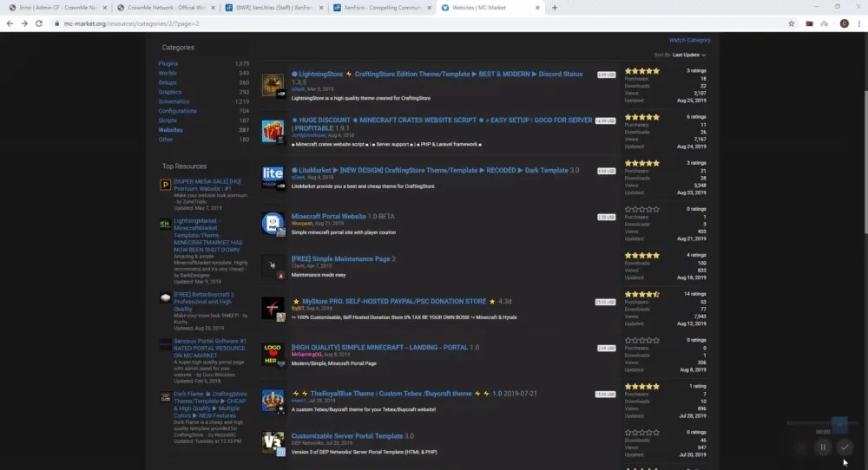Reload the MC-Market page
The width and height of the screenshot is (868, 470).
pos(39,23)
